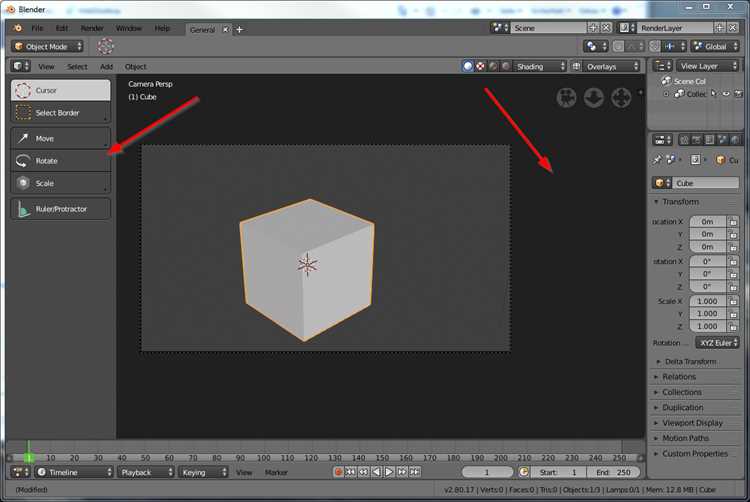Open the Overlays options dropdown
The width and height of the screenshot is (750, 502).
[x=611, y=66]
